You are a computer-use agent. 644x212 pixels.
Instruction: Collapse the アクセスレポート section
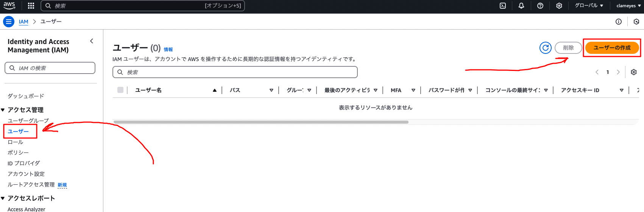coord(3,198)
